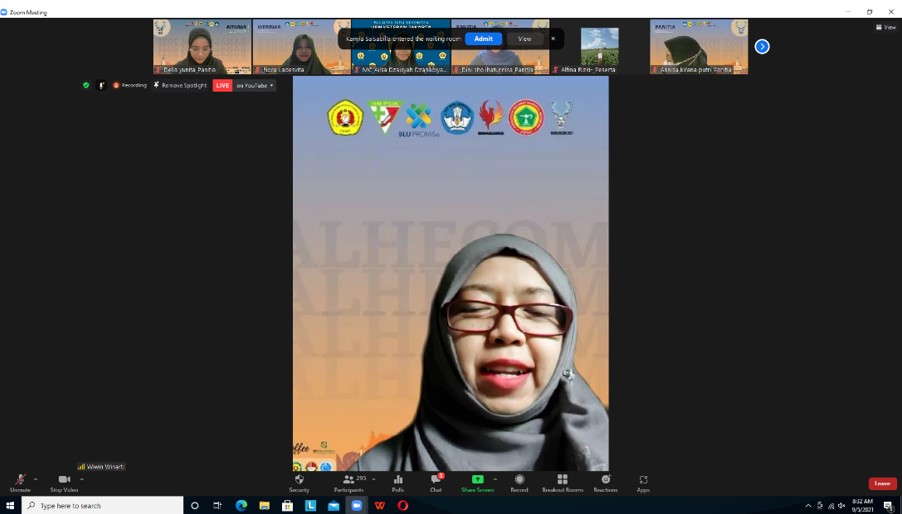Open sharing options arrow beside Share Screen

pos(495,479)
